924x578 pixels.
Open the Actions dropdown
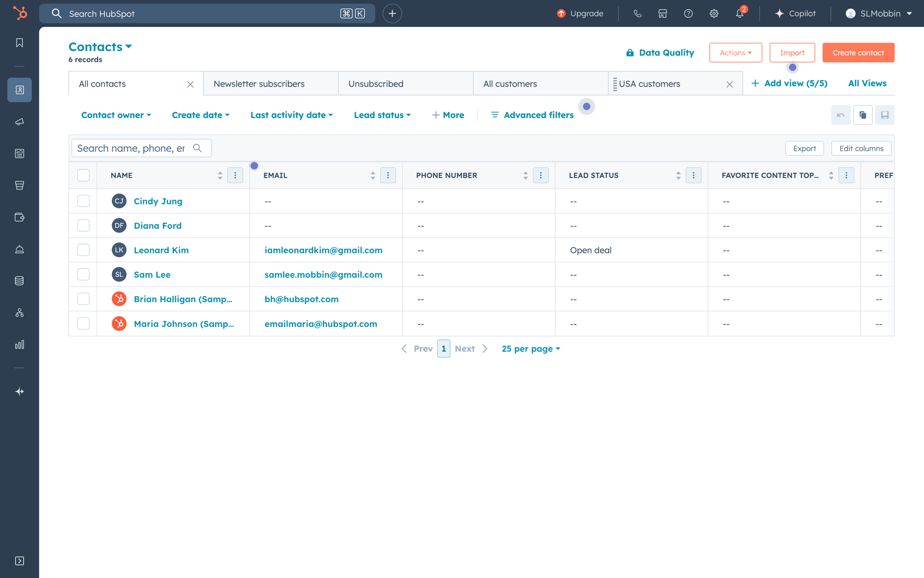coord(735,53)
